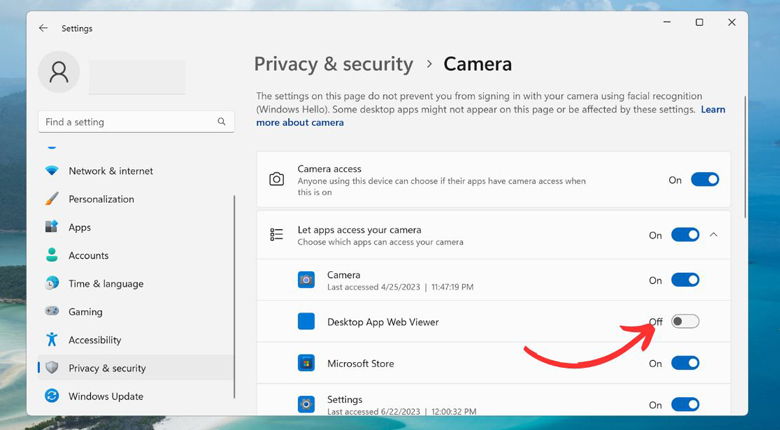Click the list icon beside Let apps access
This screenshot has height=430, width=780.
(277, 235)
